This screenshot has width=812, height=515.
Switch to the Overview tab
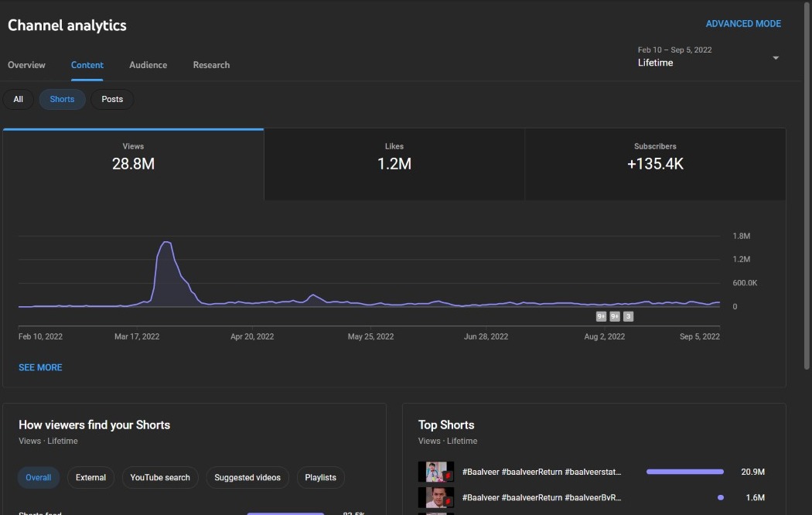(26, 65)
